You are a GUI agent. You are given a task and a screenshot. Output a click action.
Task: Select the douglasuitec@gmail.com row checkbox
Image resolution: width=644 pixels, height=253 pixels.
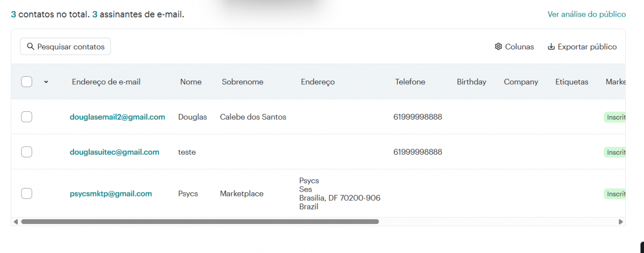tap(27, 152)
